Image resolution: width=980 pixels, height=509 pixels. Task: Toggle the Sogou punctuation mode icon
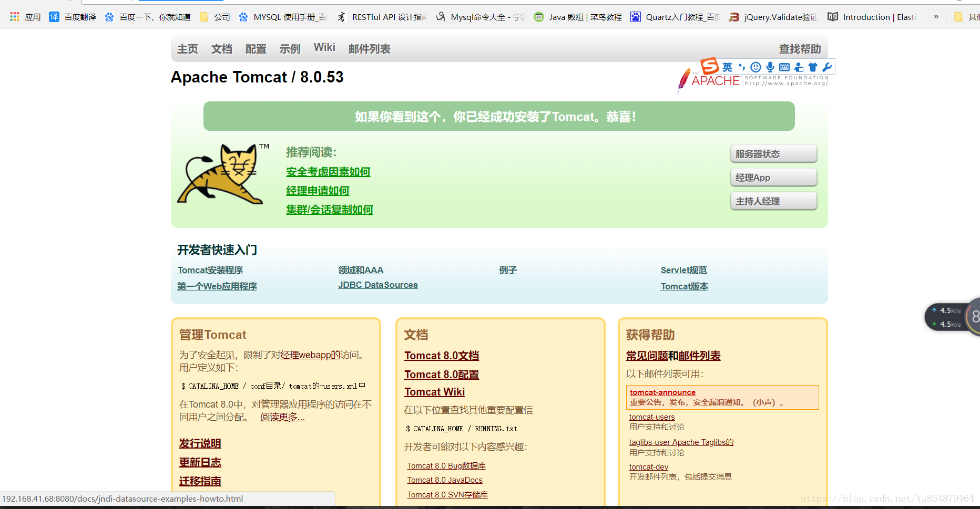coord(742,67)
